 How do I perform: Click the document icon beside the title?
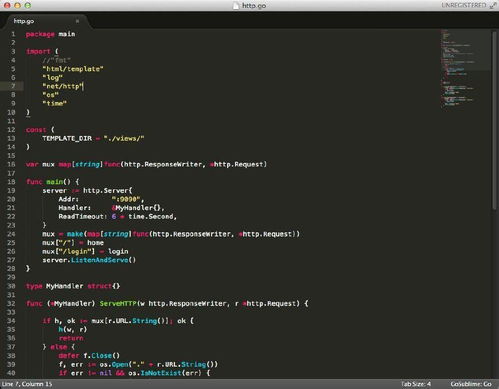tap(236, 5)
